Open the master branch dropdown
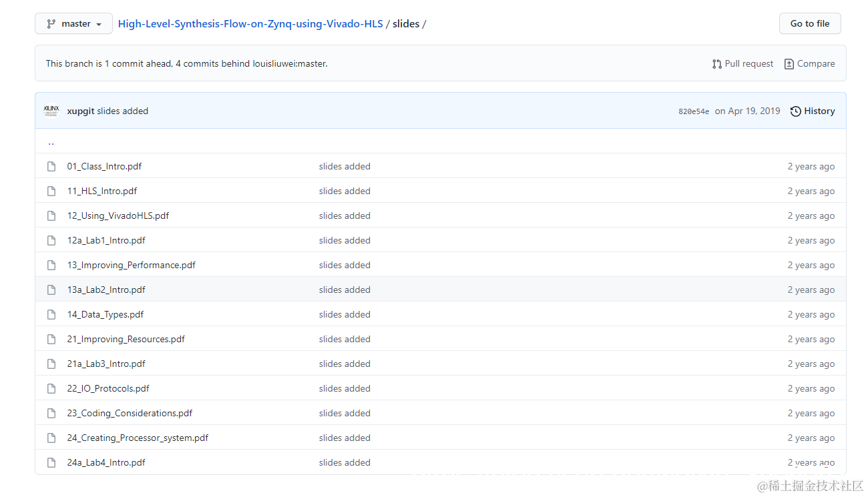 pos(73,23)
